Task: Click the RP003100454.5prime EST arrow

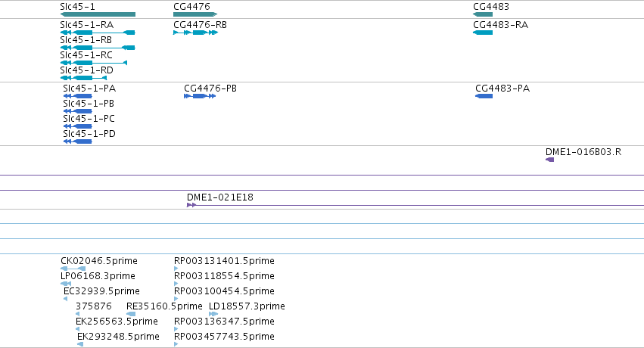Action: tap(176, 299)
